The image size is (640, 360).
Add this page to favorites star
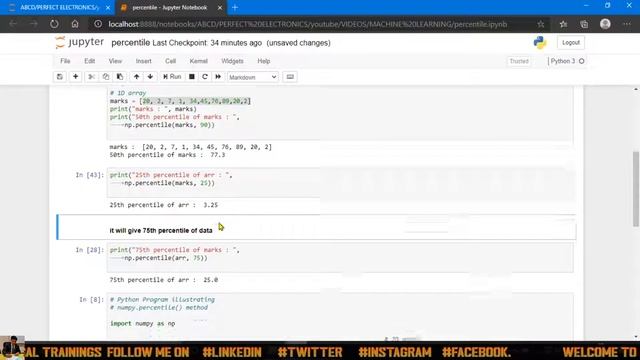click(540, 24)
